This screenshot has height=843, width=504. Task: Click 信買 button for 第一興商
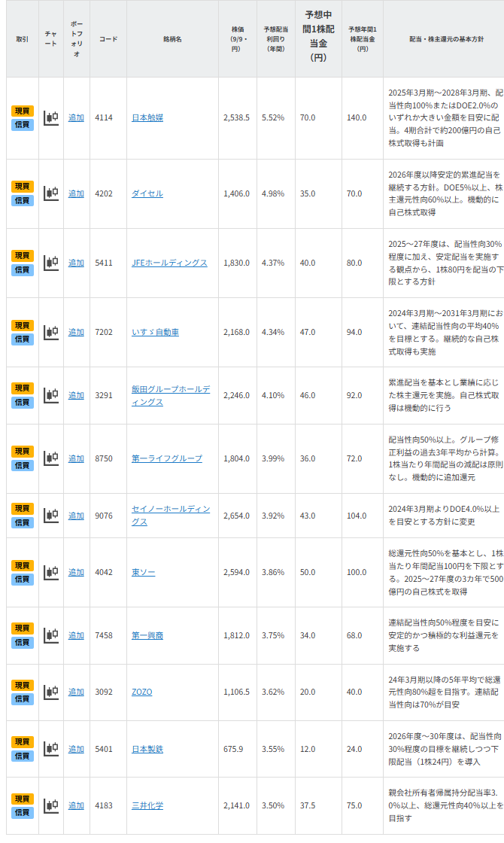[x=23, y=643]
